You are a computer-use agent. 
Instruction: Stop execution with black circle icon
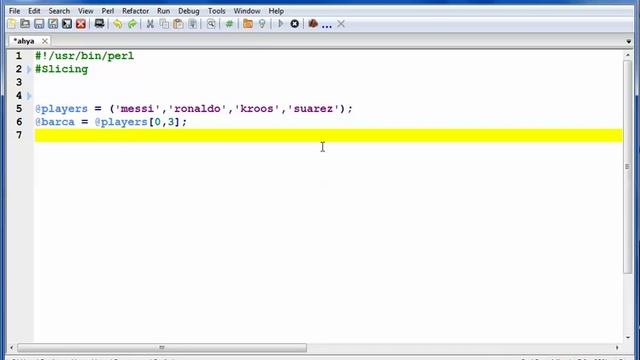pos(294,24)
